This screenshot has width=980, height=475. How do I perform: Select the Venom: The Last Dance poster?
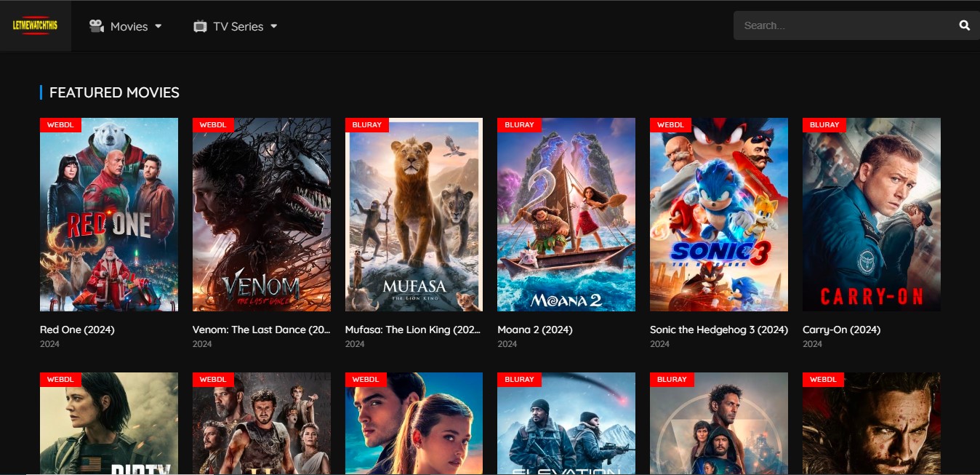coord(261,215)
